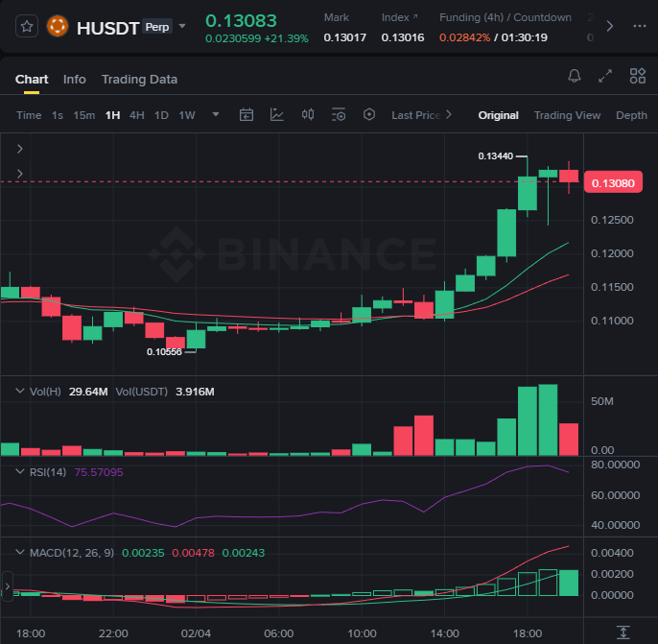Click the 0.13440 high price marker

tap(496, 156)
